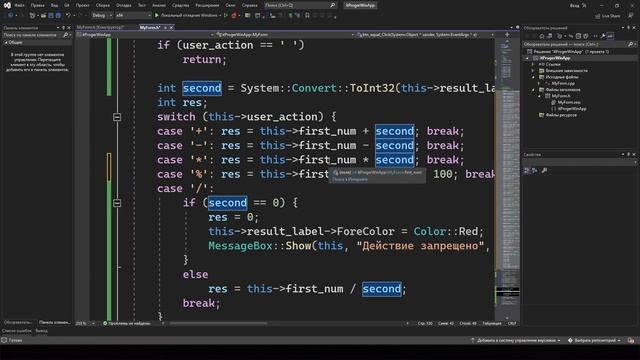Collapse the Файлы заголовков folder
The width and height of the screenshot is (640, 360).
(x=533, y=90)
